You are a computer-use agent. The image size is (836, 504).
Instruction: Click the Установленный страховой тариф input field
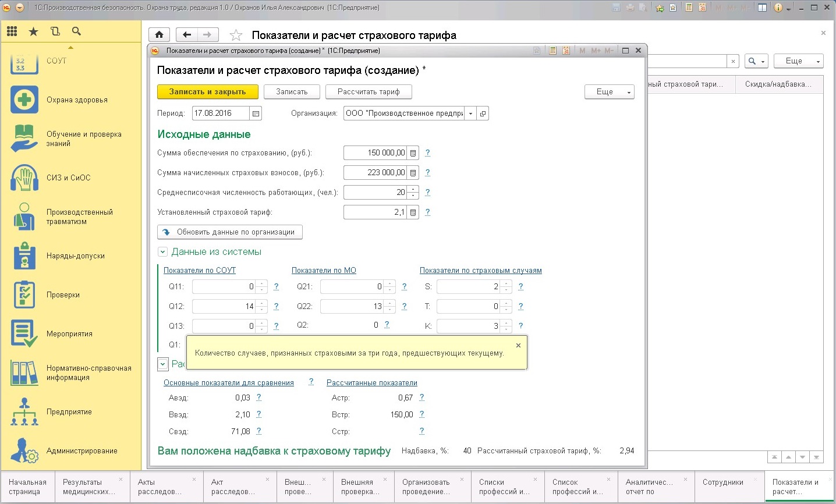[x=375, y=212]
